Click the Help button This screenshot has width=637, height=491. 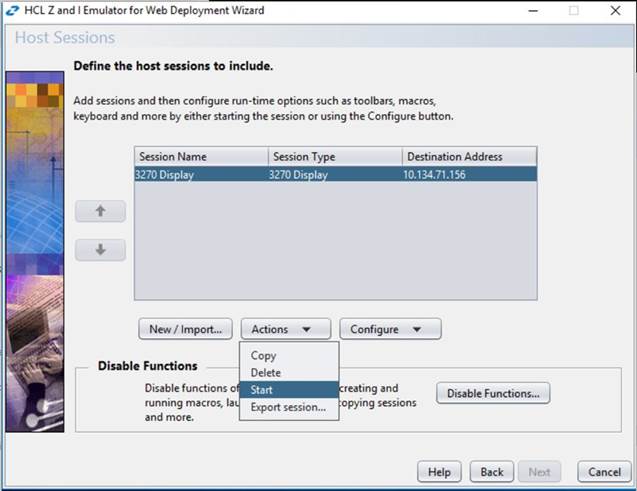click(x=439, y=472)
